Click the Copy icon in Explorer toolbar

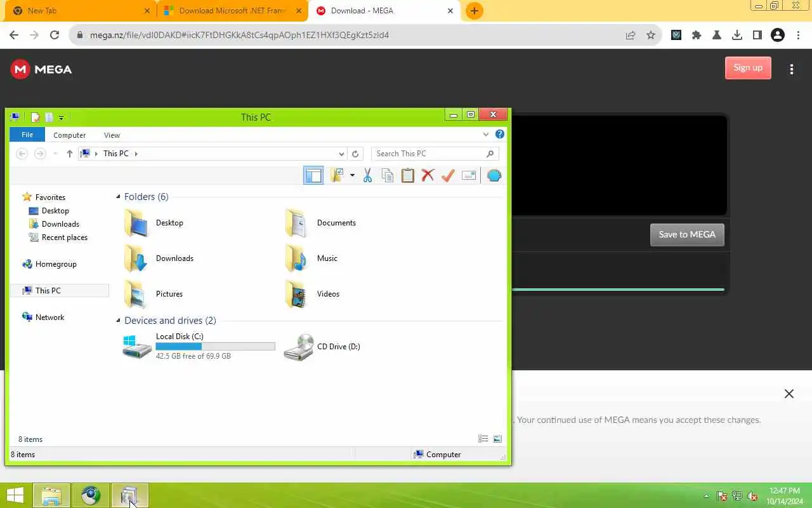pos(388,175)
